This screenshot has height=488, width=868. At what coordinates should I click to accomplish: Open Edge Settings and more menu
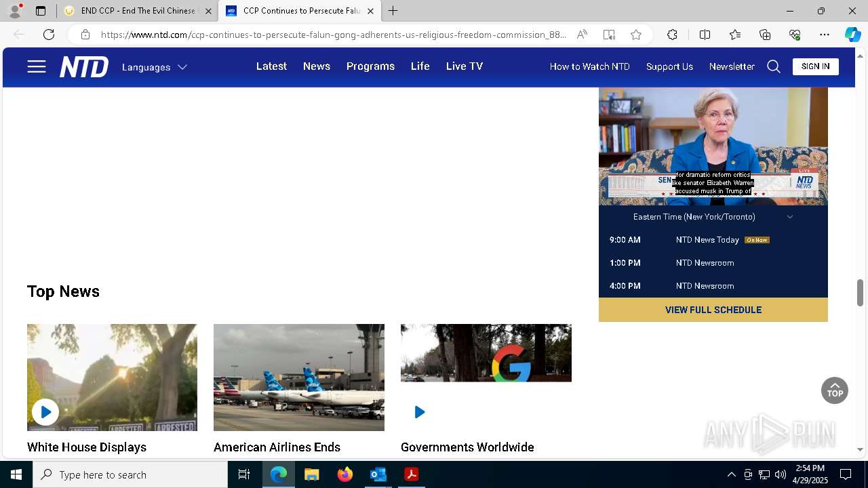point(825,35)
